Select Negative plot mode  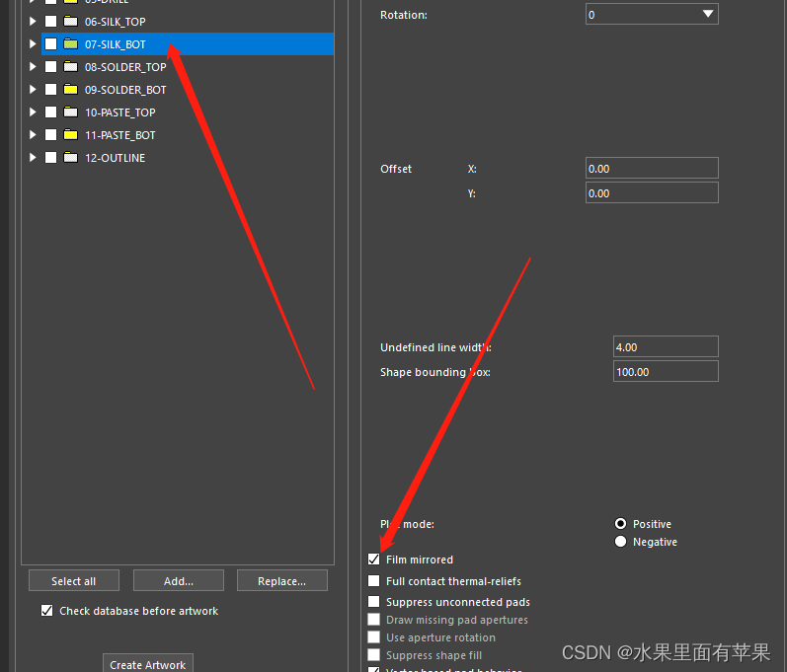pyautogui.click(x=620, y=542)
